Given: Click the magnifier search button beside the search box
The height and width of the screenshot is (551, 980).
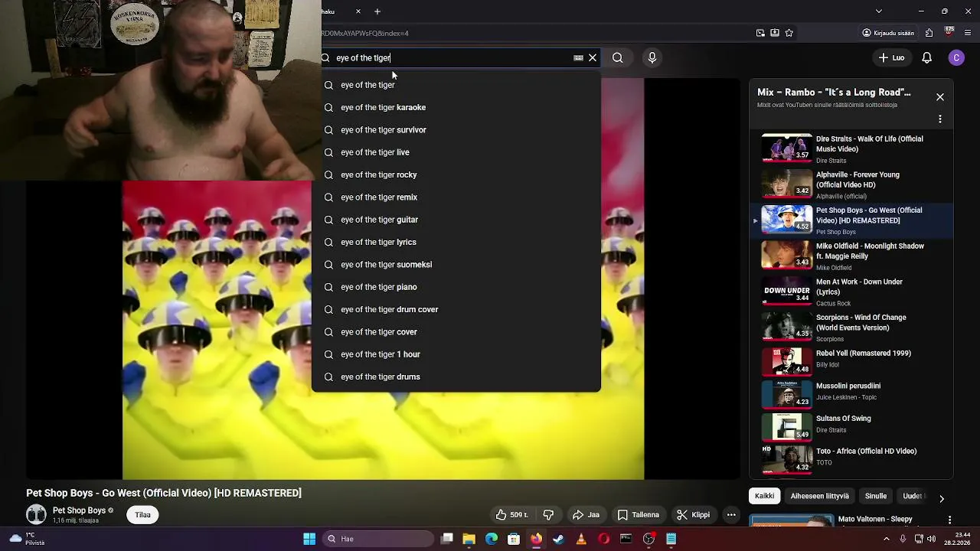Looking at the screenshot, I should coord(617,57).
